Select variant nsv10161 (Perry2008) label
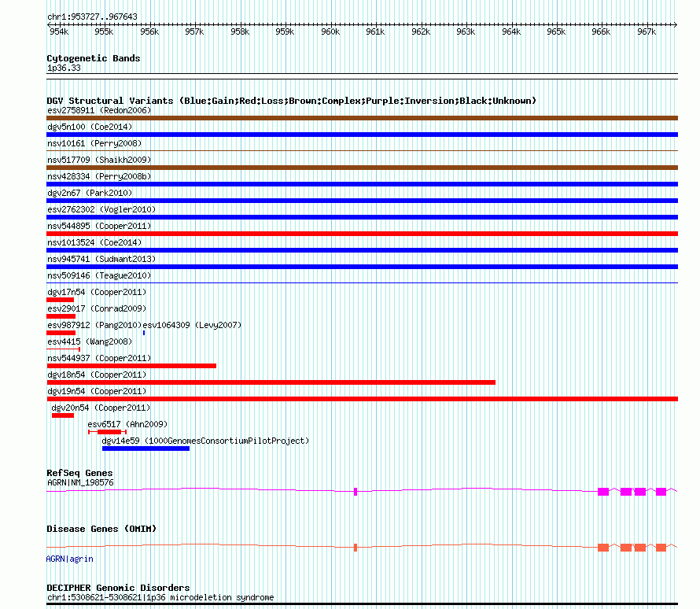 [x=94, y=143]
